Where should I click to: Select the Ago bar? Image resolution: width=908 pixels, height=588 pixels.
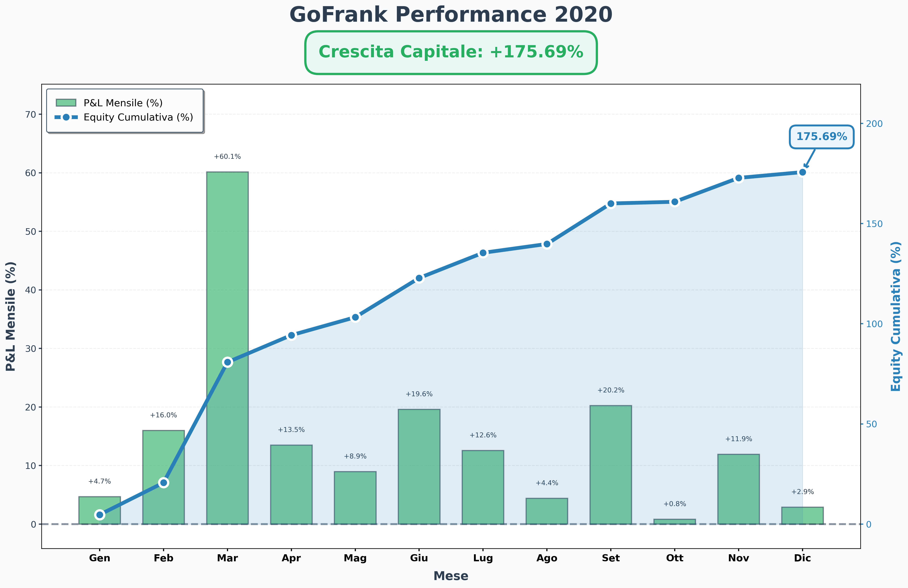pyautogui.click(x=547, y=511)
